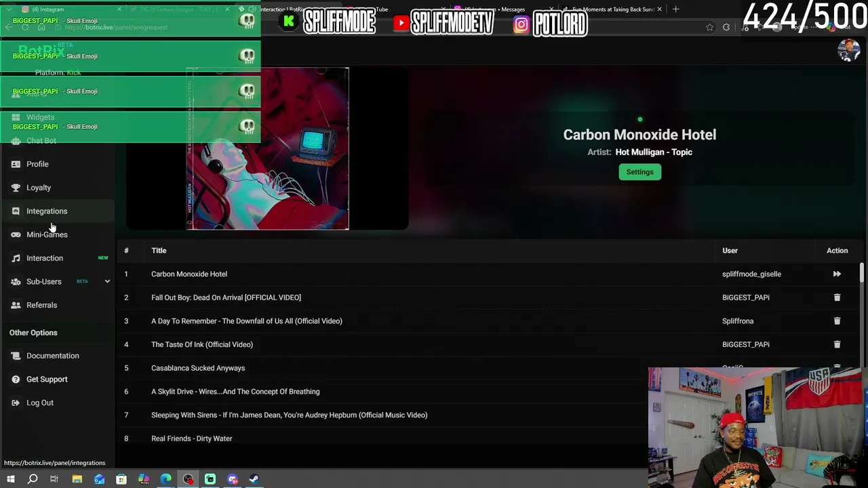The width and height of the screenshot is (868, 488).
Task: Select Real Friends - Dirty Water title
Action: click(x=192, y=439)
